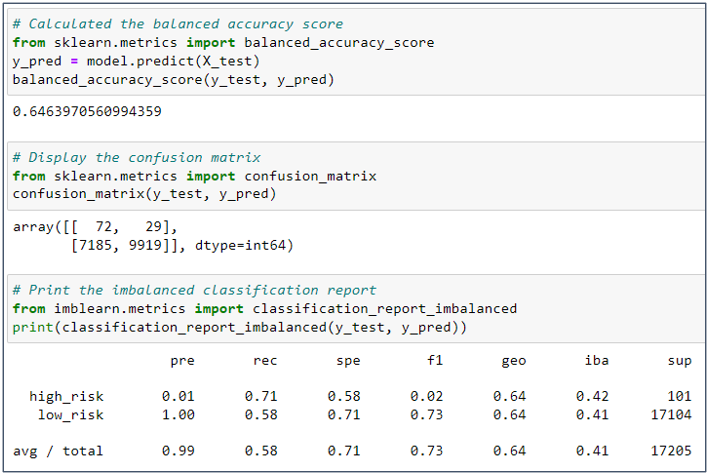Click the high_risk precision value 0.01
The image size is (708, 473).
tap(178, 396)
